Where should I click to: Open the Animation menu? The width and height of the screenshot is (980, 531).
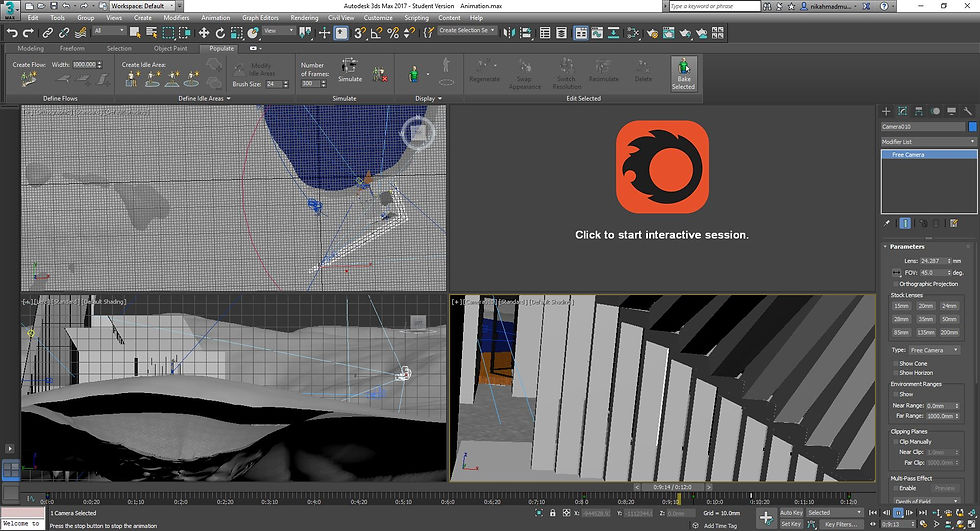[x=216, y=17]
